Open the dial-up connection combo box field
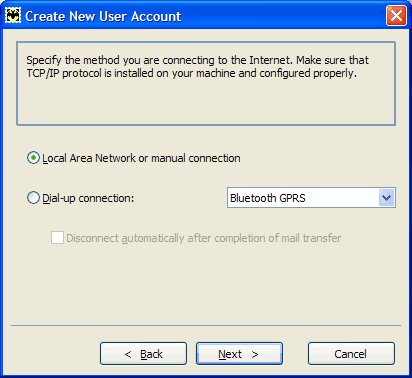The height and width of the screenshot is (378, 412). tap(311, 198)
